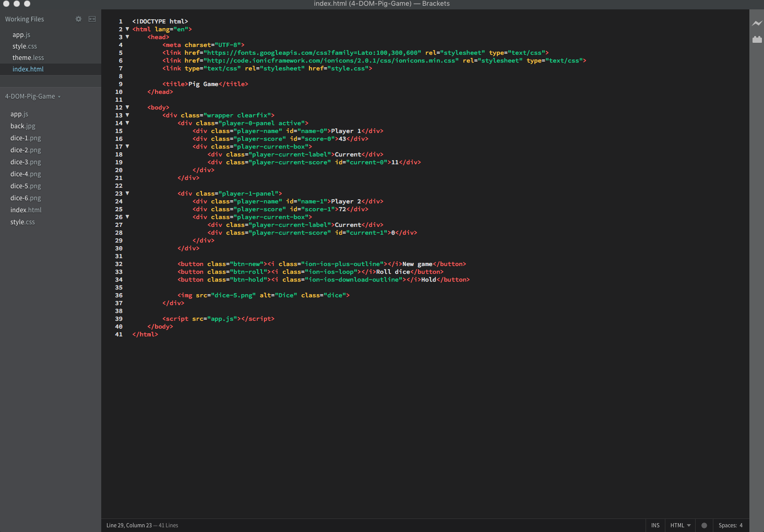The image size is (764, 532).
Task: Click line number 41 in gutter
Action: pyautogui.click(x=119, y=334)
